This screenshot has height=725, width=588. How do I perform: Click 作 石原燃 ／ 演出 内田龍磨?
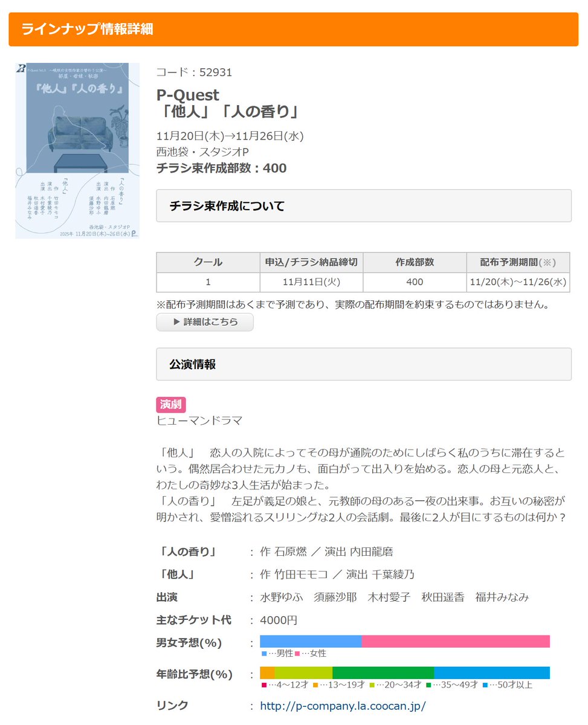coord(327,552)
